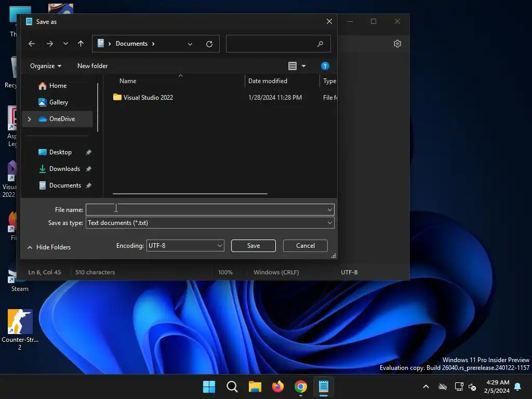Click the search Documents box
The width and height of the screenshot is (532, 399).
click(x=278, y=44)
